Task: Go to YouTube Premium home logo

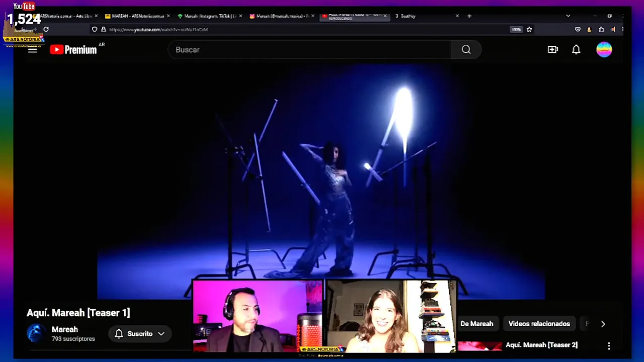Action: (73, 49)
